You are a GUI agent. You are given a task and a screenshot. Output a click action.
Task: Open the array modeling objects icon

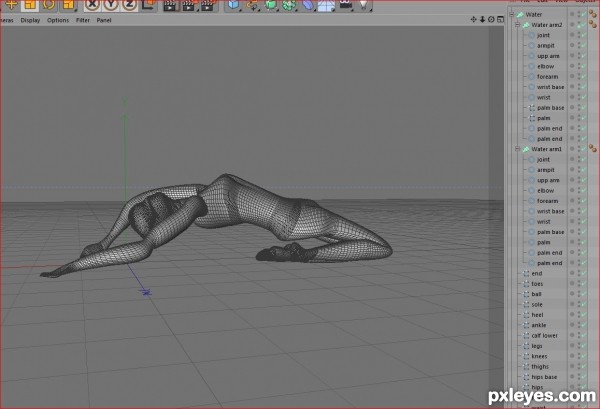click(x=290, y=5)
